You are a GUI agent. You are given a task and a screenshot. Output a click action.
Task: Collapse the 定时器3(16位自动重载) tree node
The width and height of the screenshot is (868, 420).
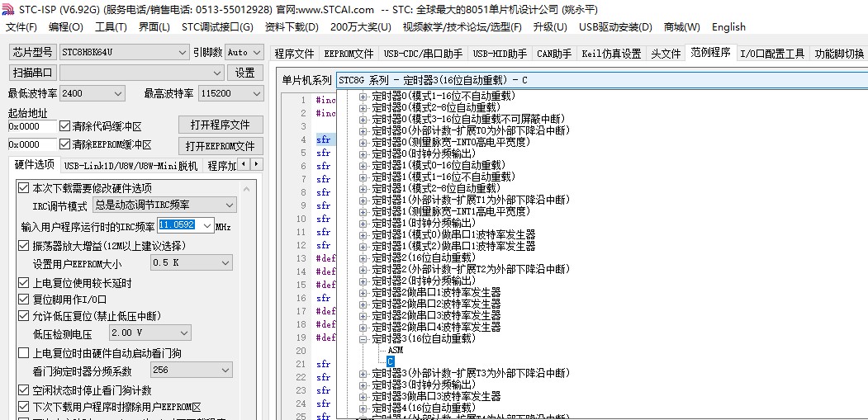click(363, 338)
